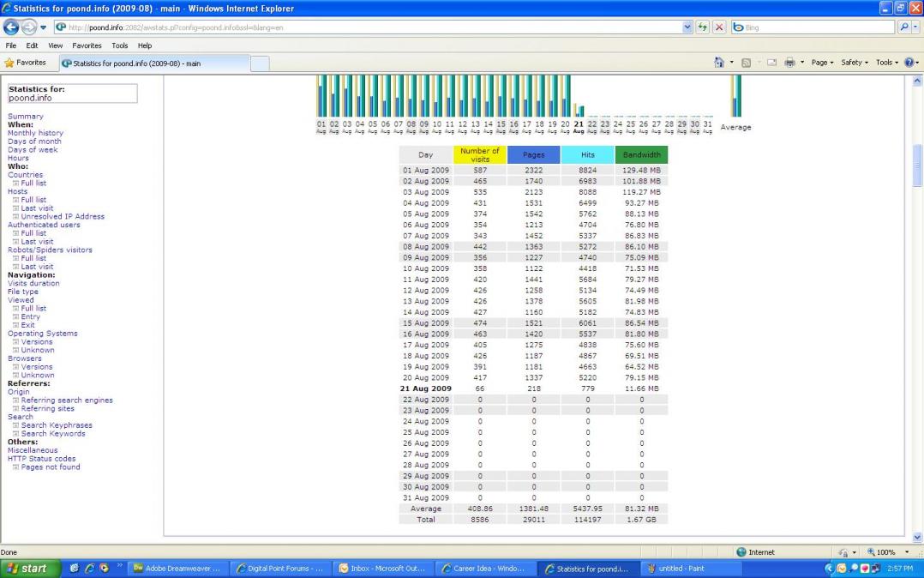924x578 pixels.
Task: Open Pages not found link
Action: [51, 467]
